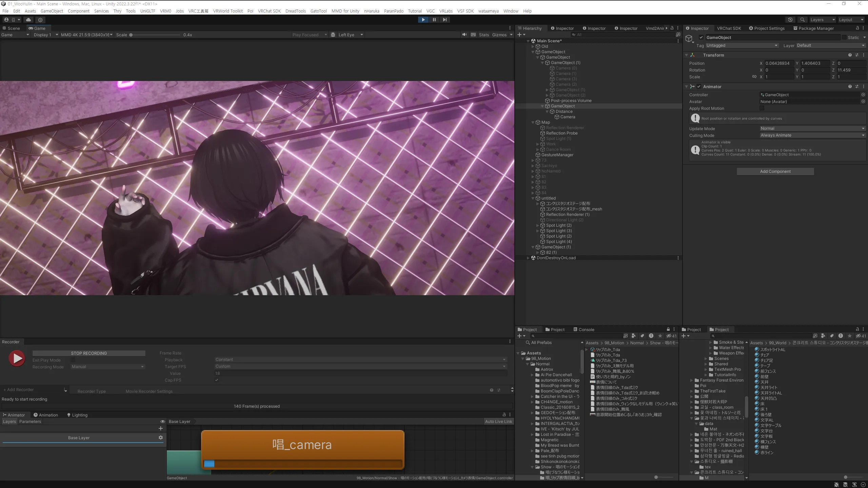Open the Layout dropdown in top toolbar

point(851,20)
